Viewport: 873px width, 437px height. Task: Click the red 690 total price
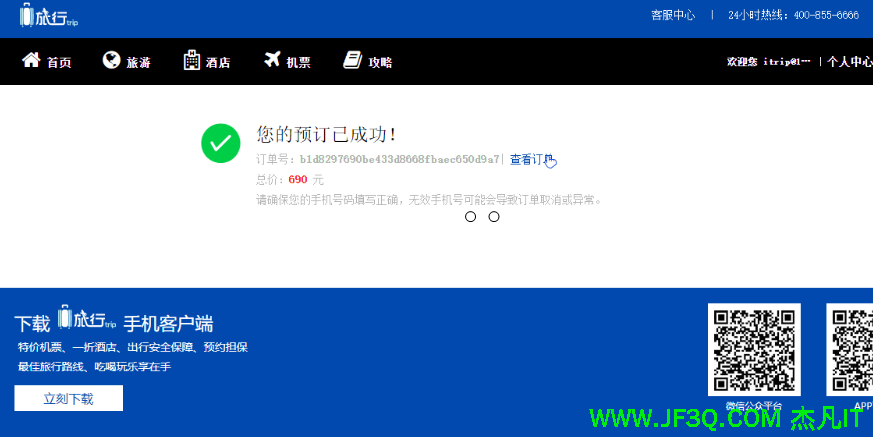tap(297, 180)
